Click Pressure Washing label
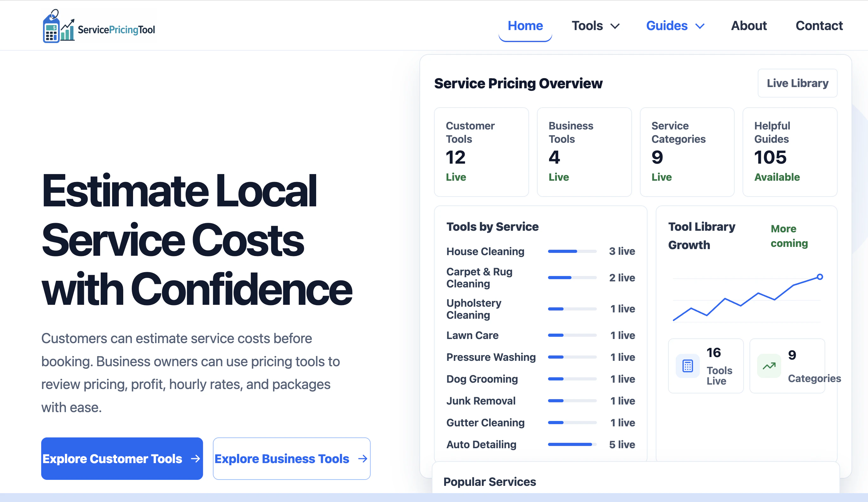868x502 pixels. 491,357
